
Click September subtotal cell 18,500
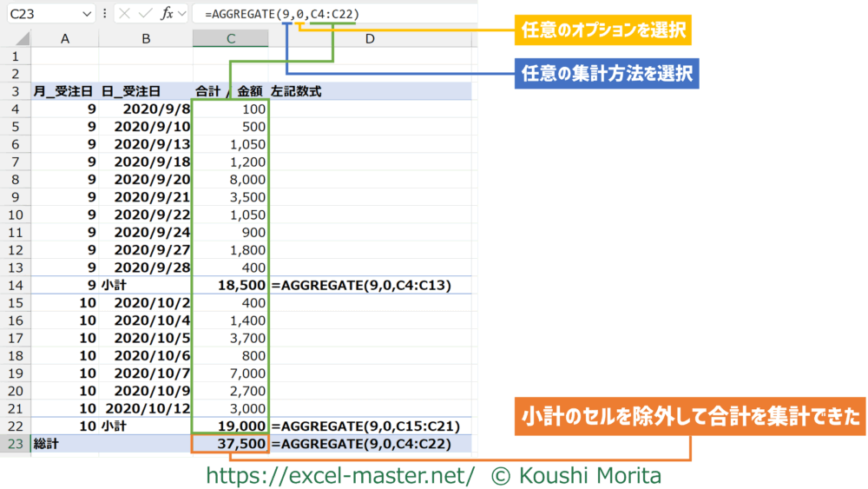click(x=230, y=284)
